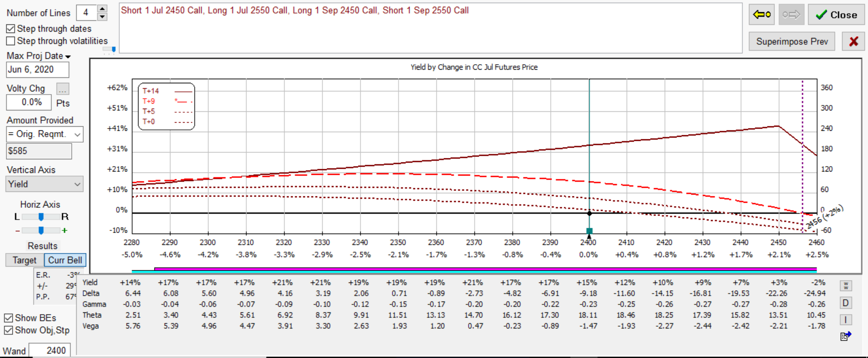Click the Vega value '-1.78'
This screenshot has width=868, height=358.
pos(816,326)
